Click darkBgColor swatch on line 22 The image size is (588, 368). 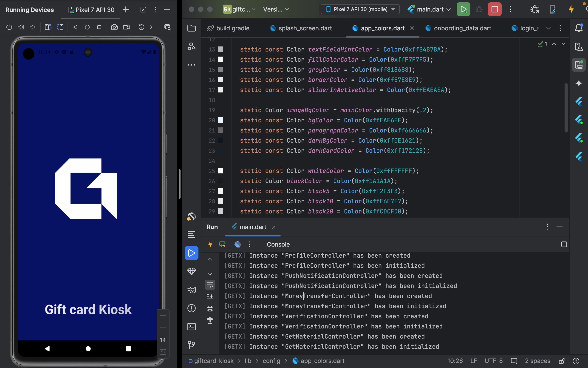[220, 141]
